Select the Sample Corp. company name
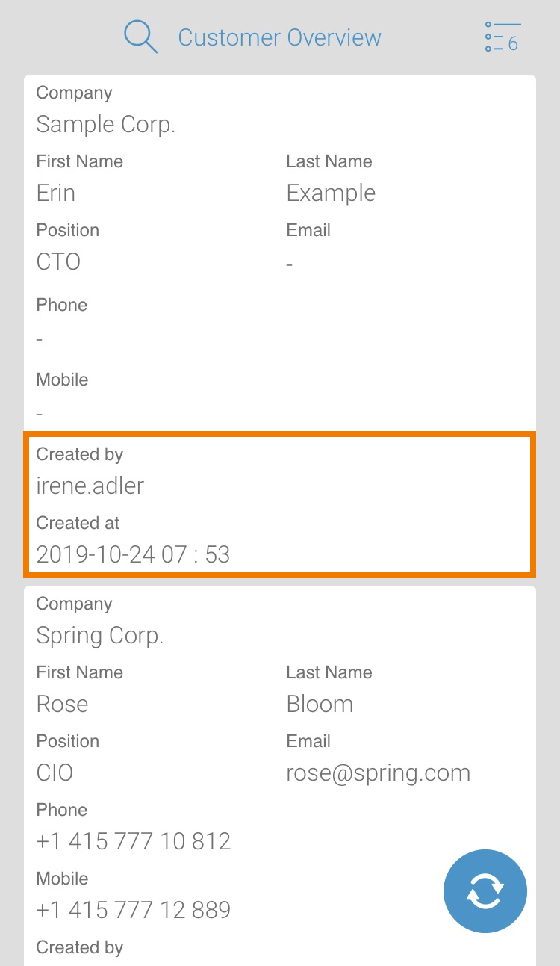 click(x=106, y=124)
